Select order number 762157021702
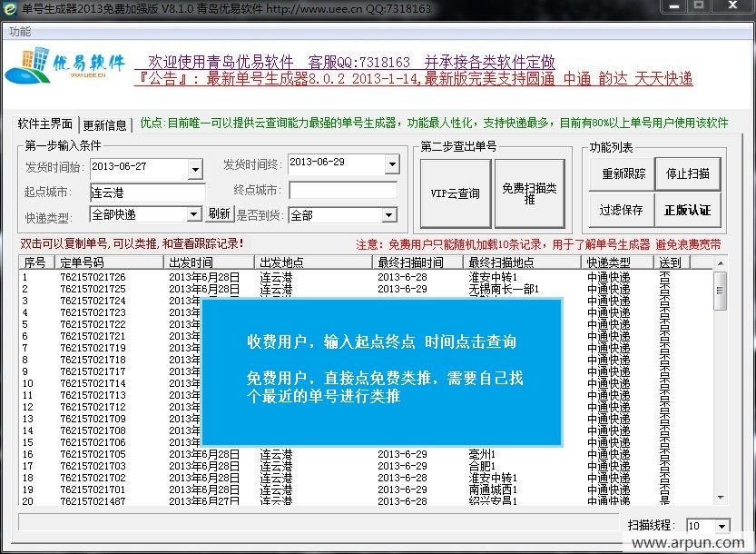 93,479
